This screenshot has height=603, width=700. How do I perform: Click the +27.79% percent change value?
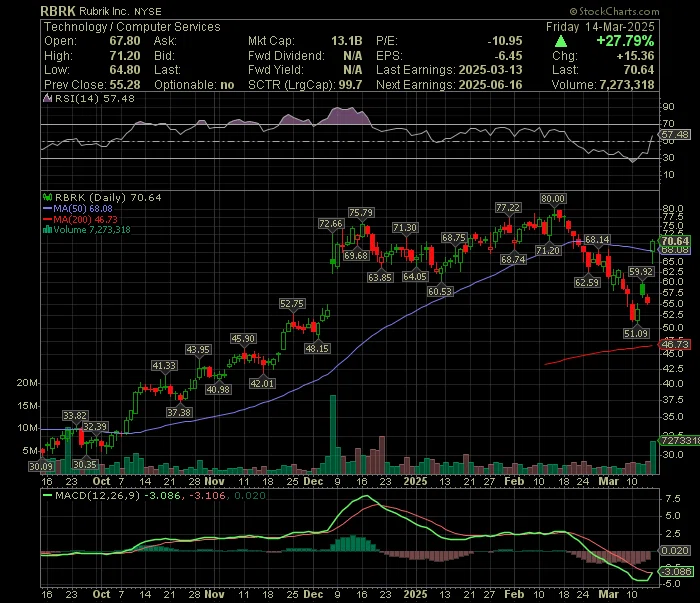coord(625,41)
